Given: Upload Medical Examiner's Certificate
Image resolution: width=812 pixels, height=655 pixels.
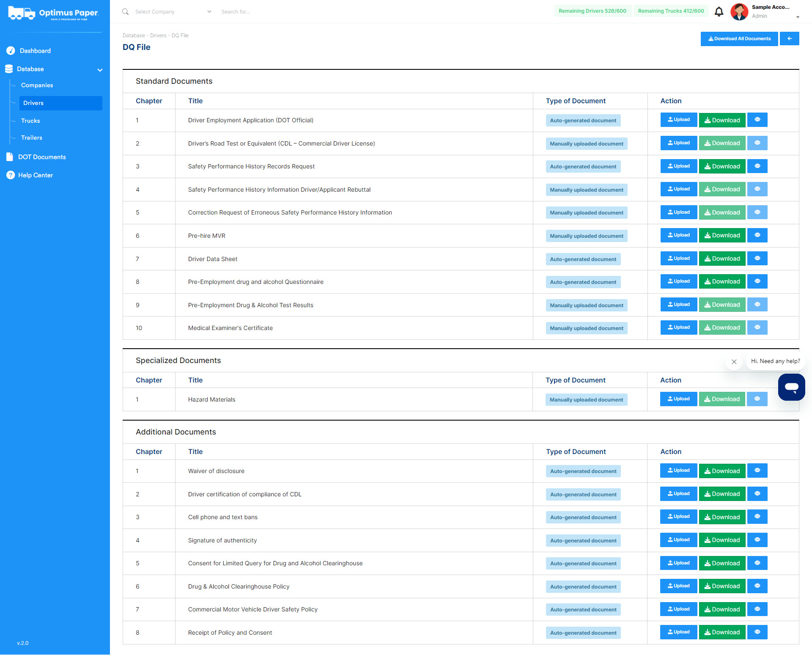Looking at the screenshot, I should point(678,327).
